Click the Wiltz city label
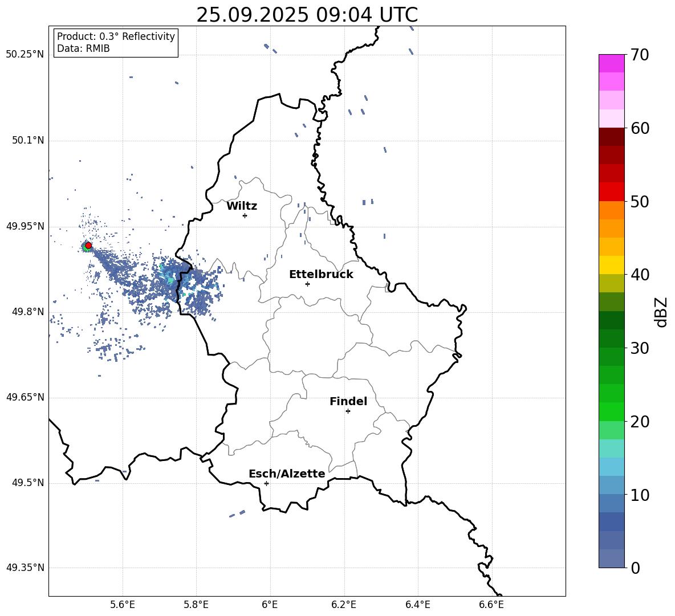 point(242,206)
